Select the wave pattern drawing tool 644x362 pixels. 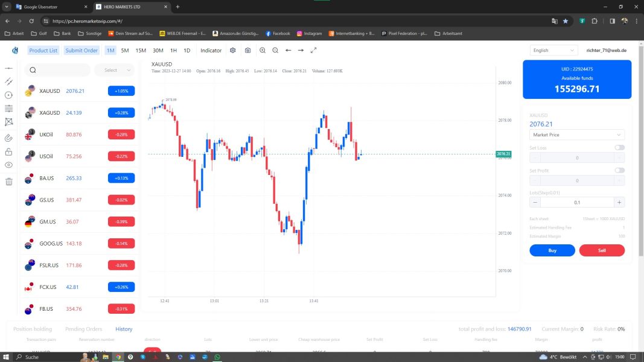coord(8,122)
